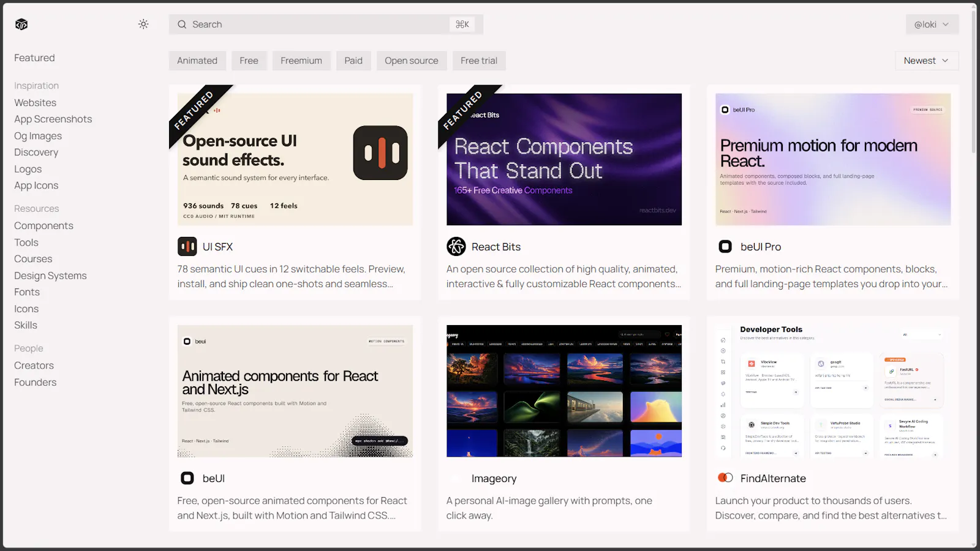Open Icons section in sidebar
This screenshot has width=980, height=551.
26,309
